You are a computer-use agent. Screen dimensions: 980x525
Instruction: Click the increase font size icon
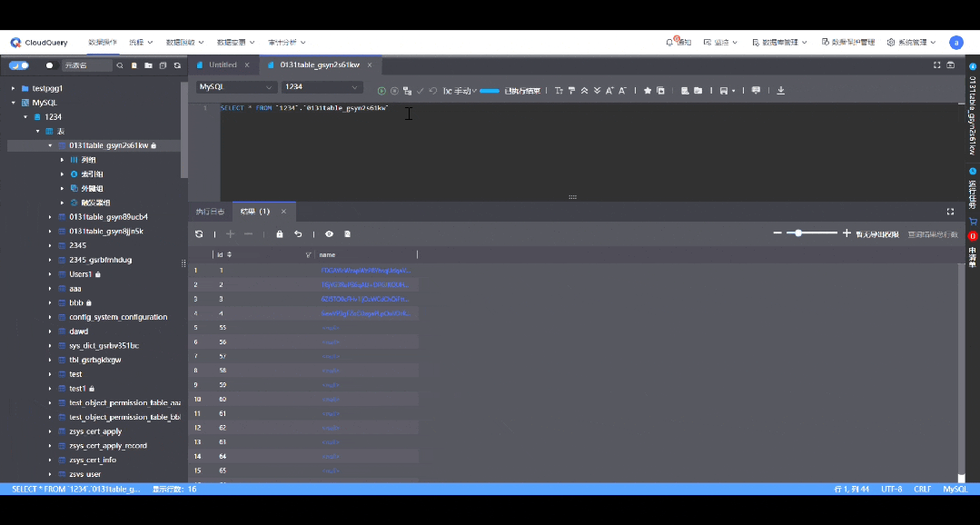click(609, 91)
